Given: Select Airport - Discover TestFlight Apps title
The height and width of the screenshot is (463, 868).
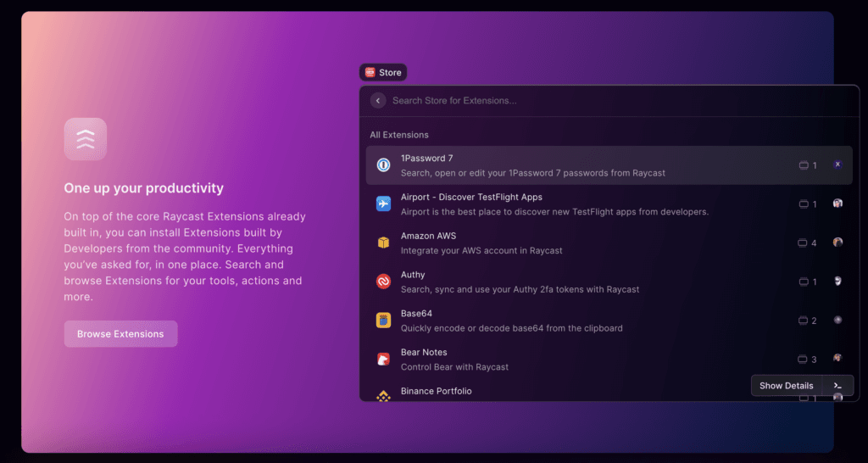Looking at the screenshot, I should (x=471, y=198).
